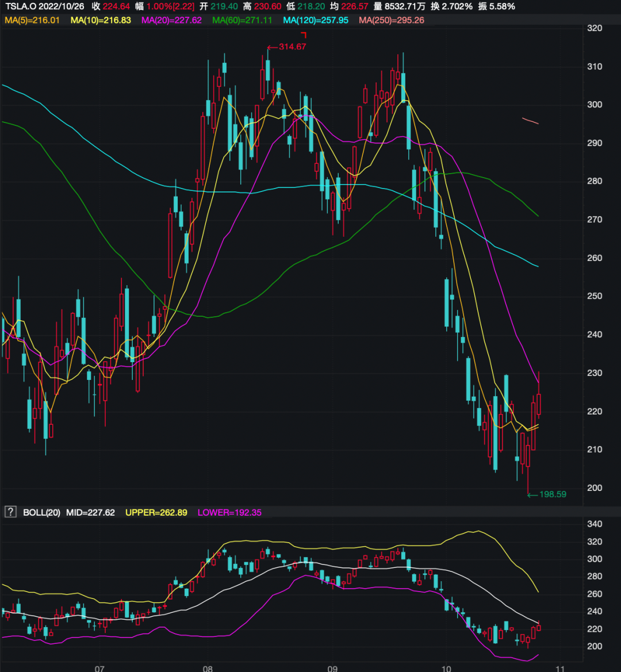This screenshot has height=672, width=621.
Task: Click the MID=227.62 Bollinger value
Action: click(91, 512)
